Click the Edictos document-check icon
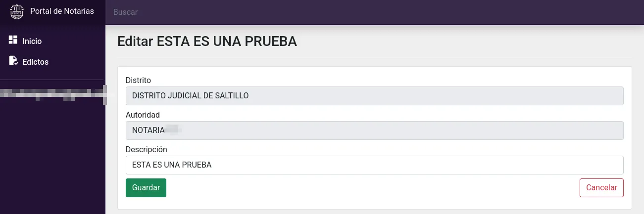This screenshot has width=644, height=214. 13,61
